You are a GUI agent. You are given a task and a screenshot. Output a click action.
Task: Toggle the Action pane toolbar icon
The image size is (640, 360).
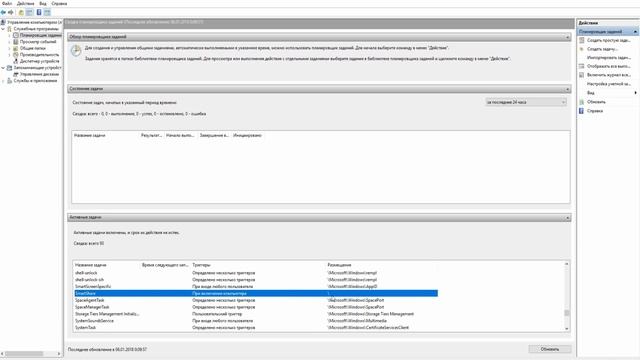[x=47, y=12]
